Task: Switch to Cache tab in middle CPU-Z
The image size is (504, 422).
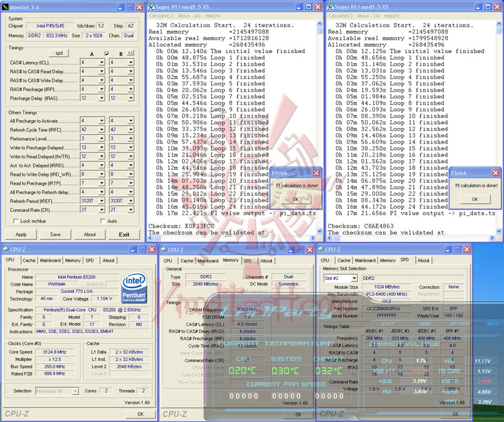Action: point(187,260)
